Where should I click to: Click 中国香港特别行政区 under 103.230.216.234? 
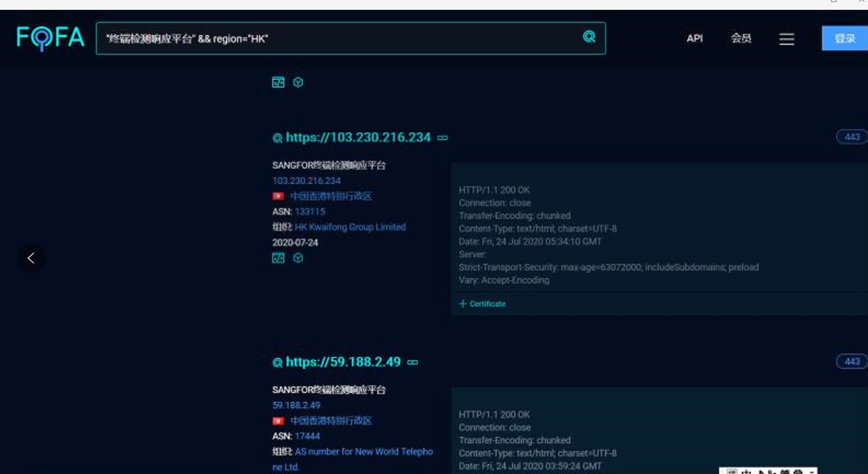(331, 196)
